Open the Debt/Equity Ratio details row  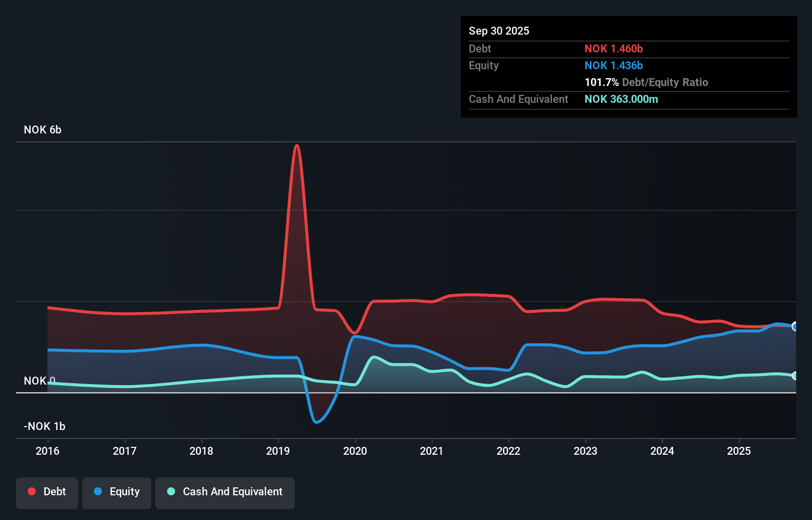click(x=646, y=82)
